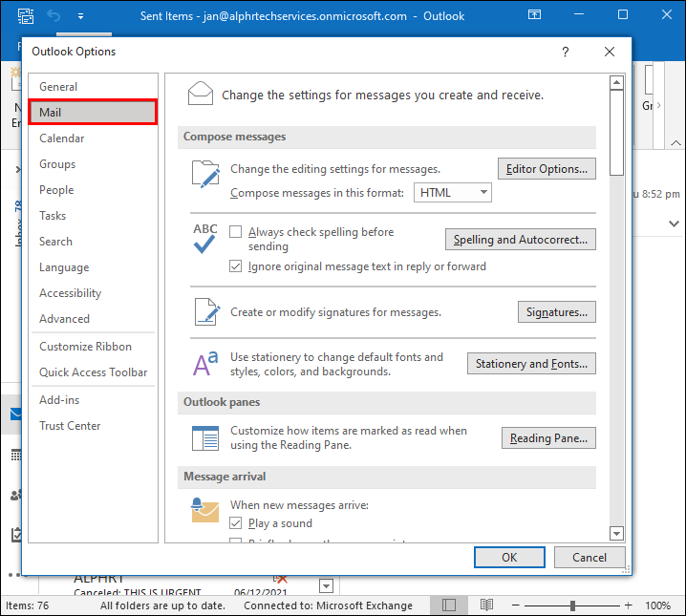686x616 pixels.
Task: Open the Add-ins category
Action: point(93,399)
